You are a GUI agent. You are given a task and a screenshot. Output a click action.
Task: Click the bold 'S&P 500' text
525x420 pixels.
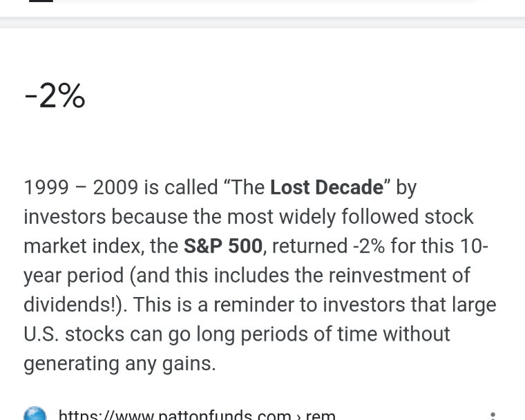tap(223, 246)
